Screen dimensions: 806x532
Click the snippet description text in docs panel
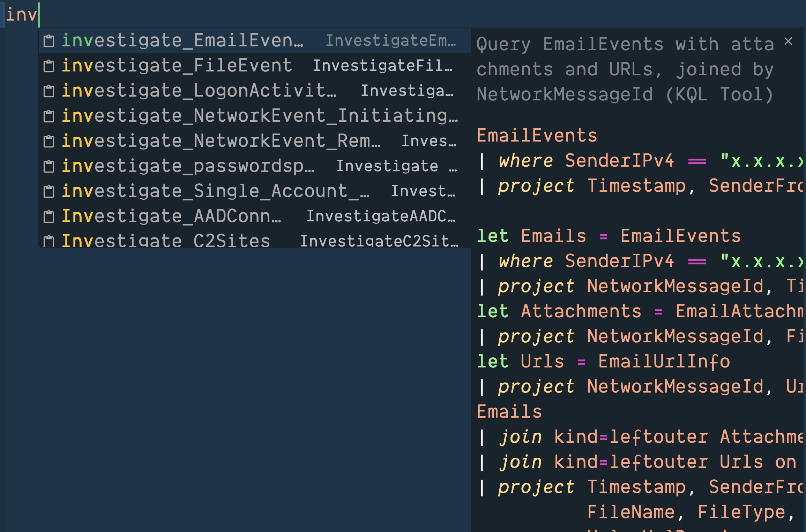[625, 69]
